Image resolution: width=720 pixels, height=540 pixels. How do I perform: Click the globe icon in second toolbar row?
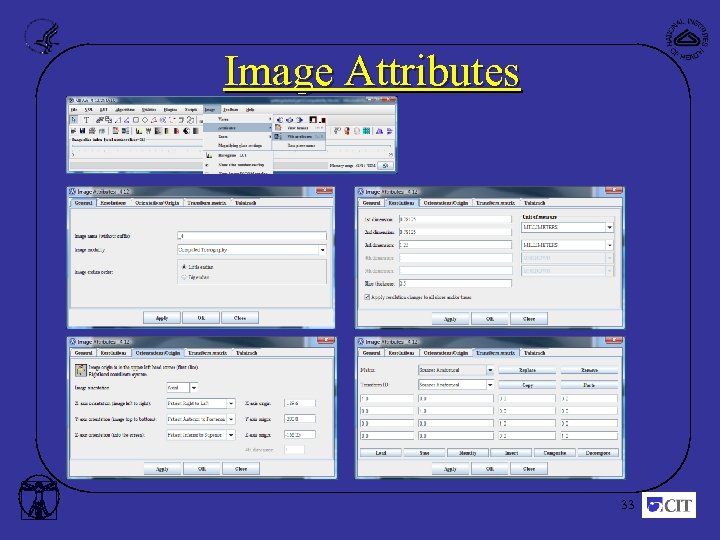click(x=186, y=131)
